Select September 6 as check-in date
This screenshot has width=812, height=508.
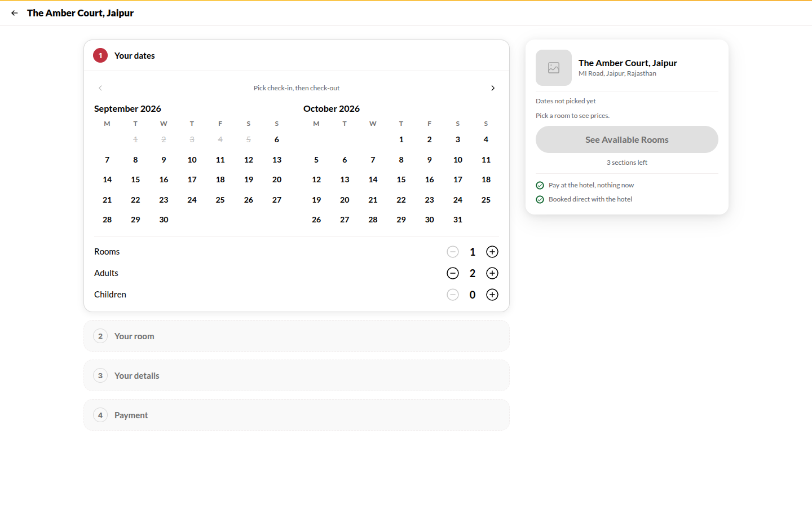tap(277, 139)
